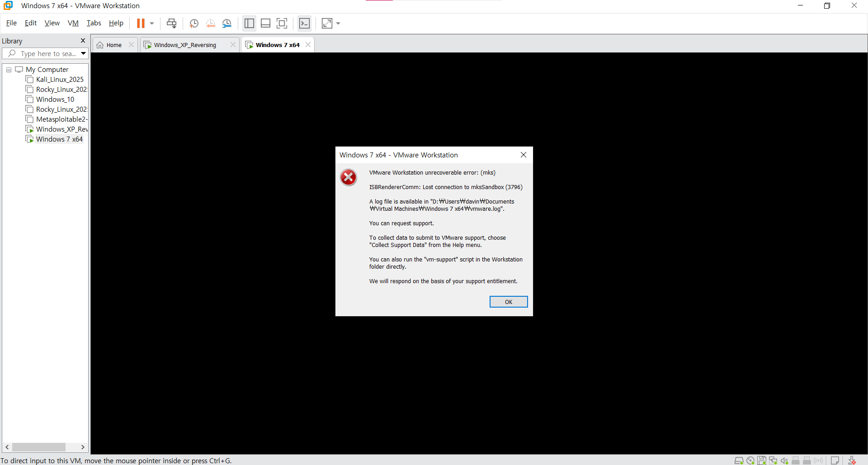
Task: Open the Tabs menu
Action: tap(94, 23)
